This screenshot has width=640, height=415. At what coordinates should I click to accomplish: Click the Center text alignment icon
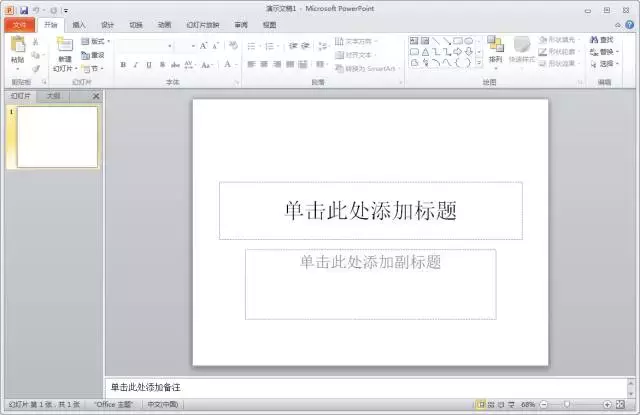click(264, 64)
